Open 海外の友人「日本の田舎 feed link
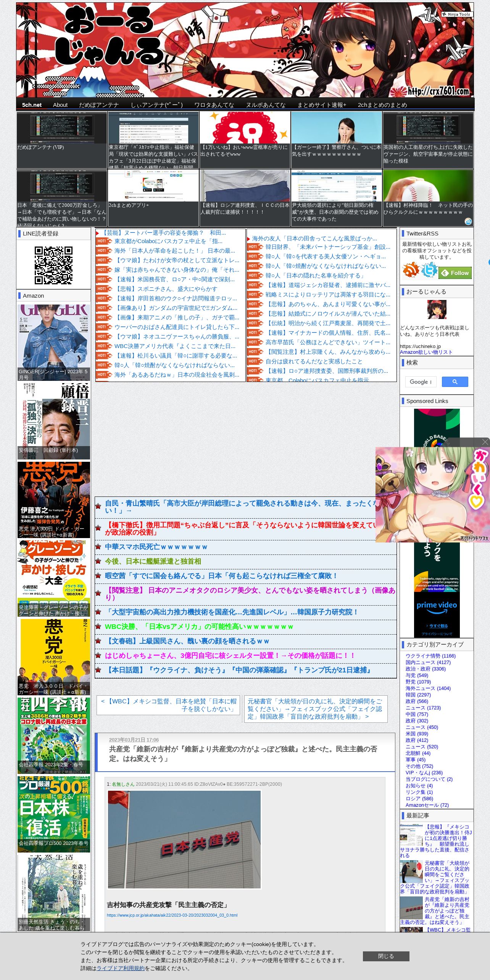The image size is (490, 980). click(314, 239)
